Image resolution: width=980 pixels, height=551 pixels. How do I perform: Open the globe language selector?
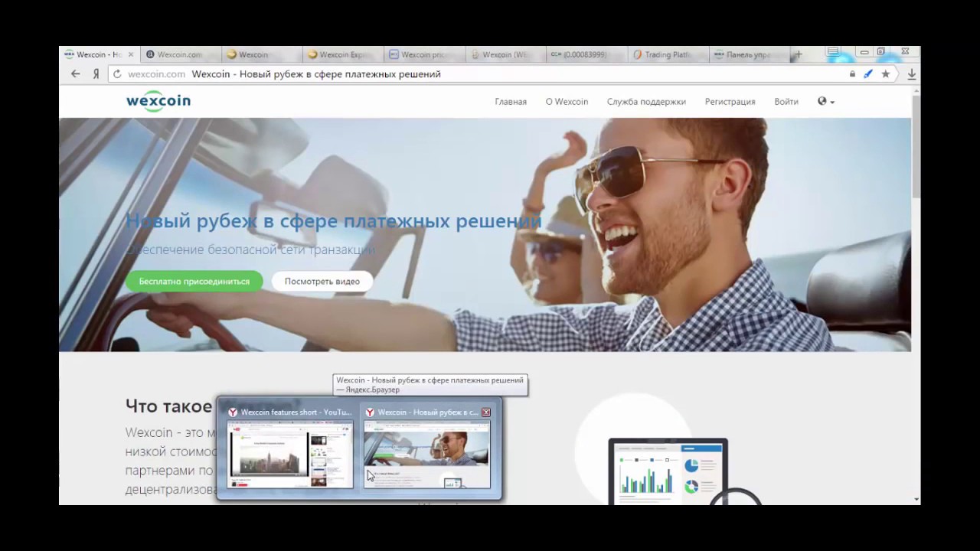825,101
